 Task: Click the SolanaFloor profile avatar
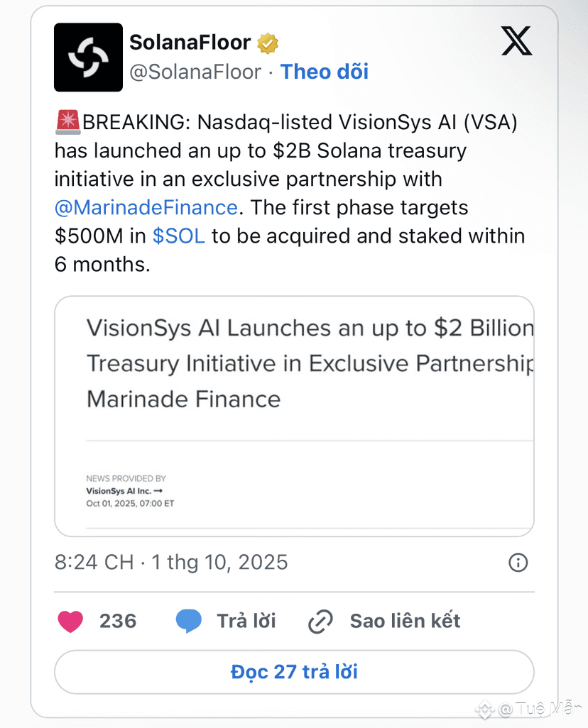(88, 57)
